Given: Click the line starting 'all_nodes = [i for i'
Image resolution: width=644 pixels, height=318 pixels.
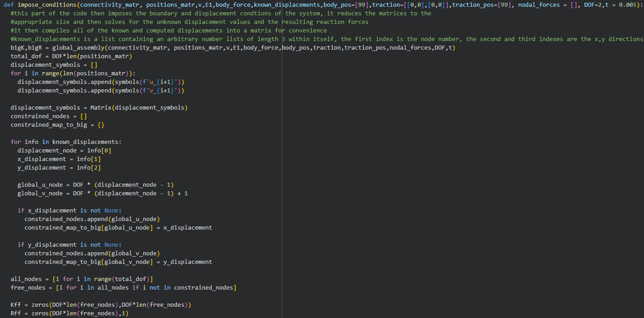Looking at the screenshot, I should tap(82, 279).
